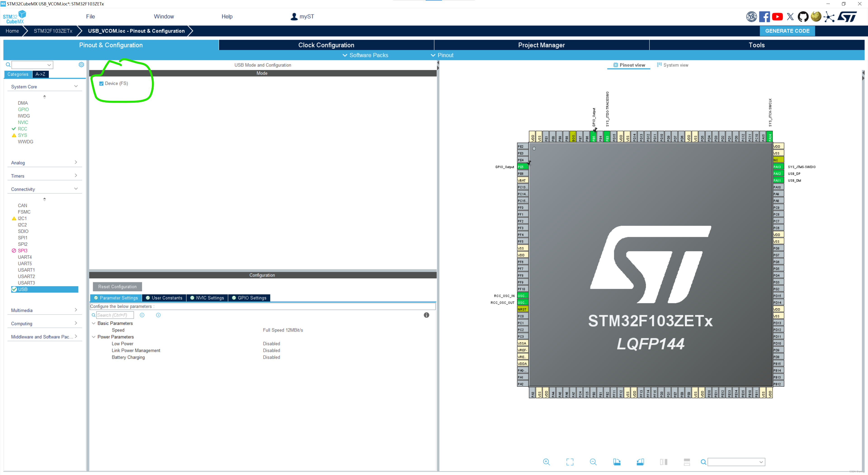The height and width of the screenshot is (475, 868).
Task: Zoom in on the pinout chip view
Action: coord(546,462)
